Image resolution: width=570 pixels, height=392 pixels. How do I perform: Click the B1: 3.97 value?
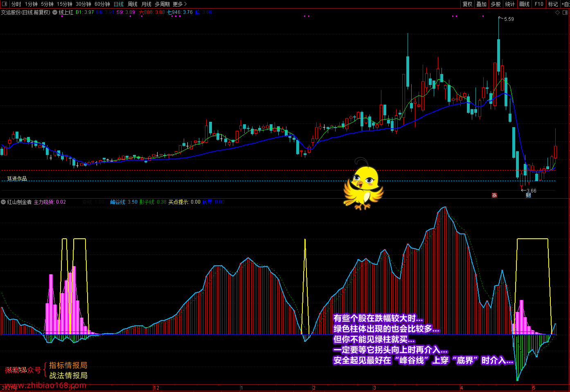coord(85,13)
